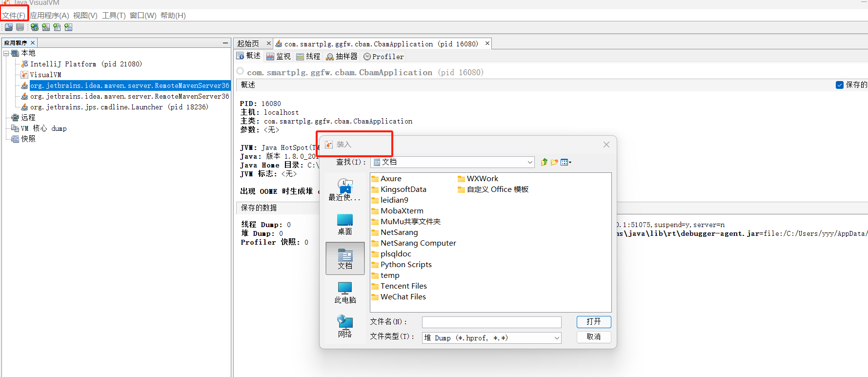Select the highlighted RemoteMavenServer36 tree entry

[129, 85]
